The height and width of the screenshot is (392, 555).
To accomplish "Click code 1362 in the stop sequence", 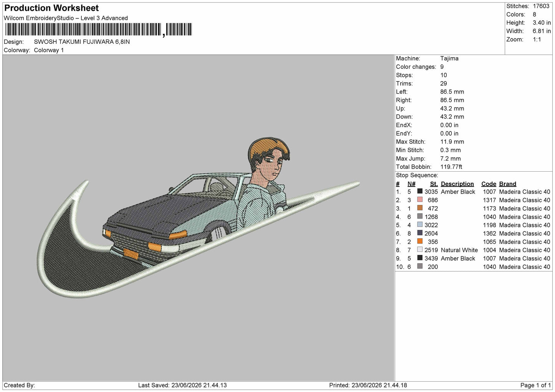I will pos(489,233).
